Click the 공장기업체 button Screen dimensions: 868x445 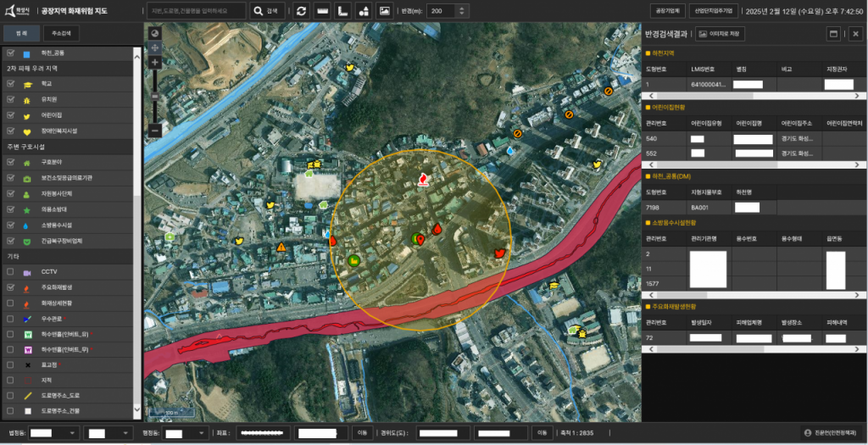coord(665,11)
